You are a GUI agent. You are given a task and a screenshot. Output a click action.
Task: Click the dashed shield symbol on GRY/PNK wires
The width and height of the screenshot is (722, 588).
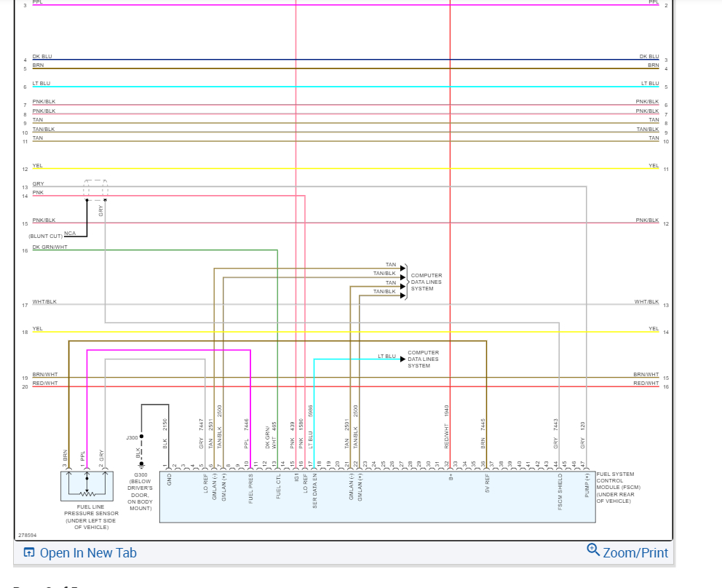tap(96, 190)
